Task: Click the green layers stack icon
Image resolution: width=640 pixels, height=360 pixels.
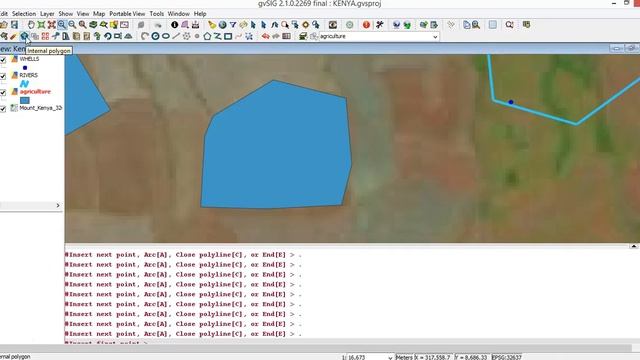Action: pyautogui.click(x=93, y=25)
